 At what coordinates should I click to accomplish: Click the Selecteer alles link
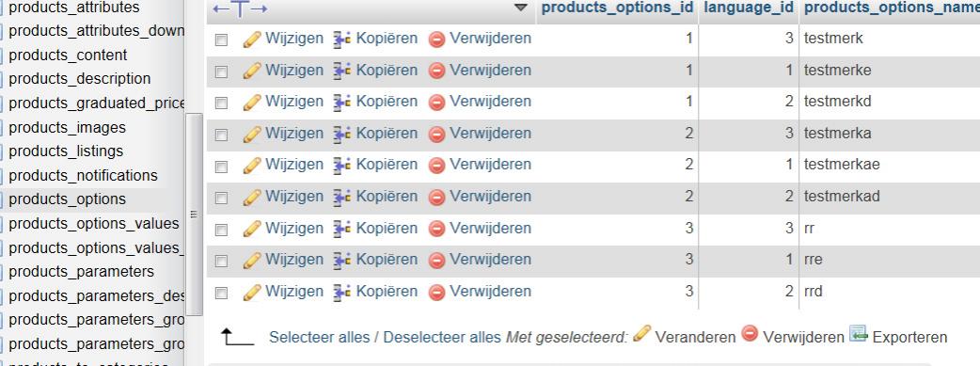tap(320, 337)
